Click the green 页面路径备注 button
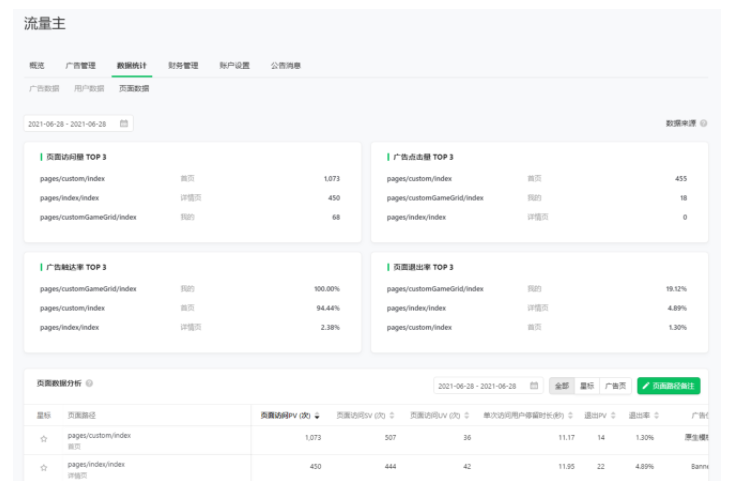The height and width of the screenshot is (481, 731). (x=669, y=386)
